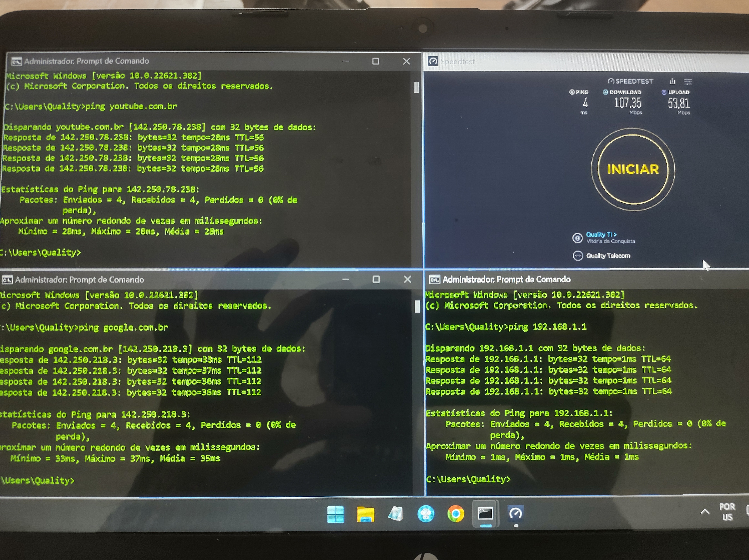
Task: Open system menu icon of youtube ping window
Action: click(x=16, y=62)
